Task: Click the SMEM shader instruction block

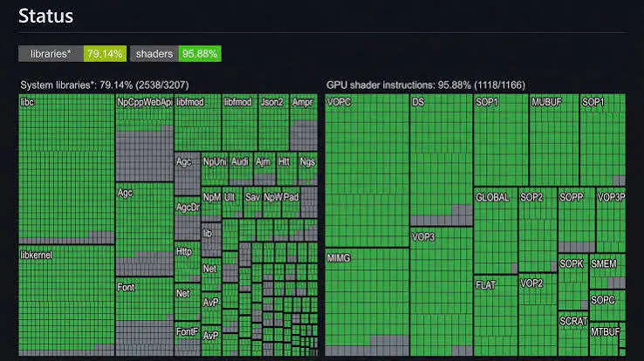Action: click(607, 271)
